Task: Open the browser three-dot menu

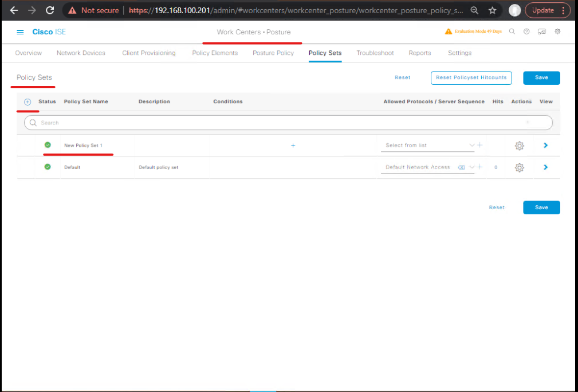Action: (564, 10)
